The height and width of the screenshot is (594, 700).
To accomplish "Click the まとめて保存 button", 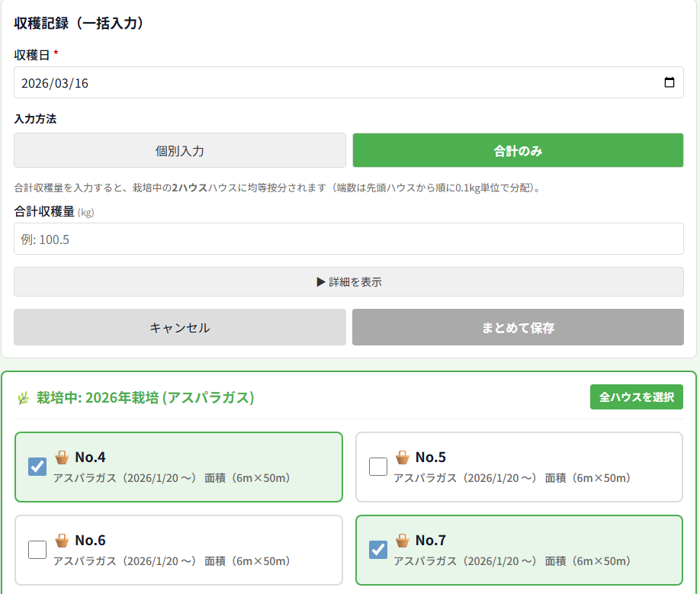I will point(518,328).
